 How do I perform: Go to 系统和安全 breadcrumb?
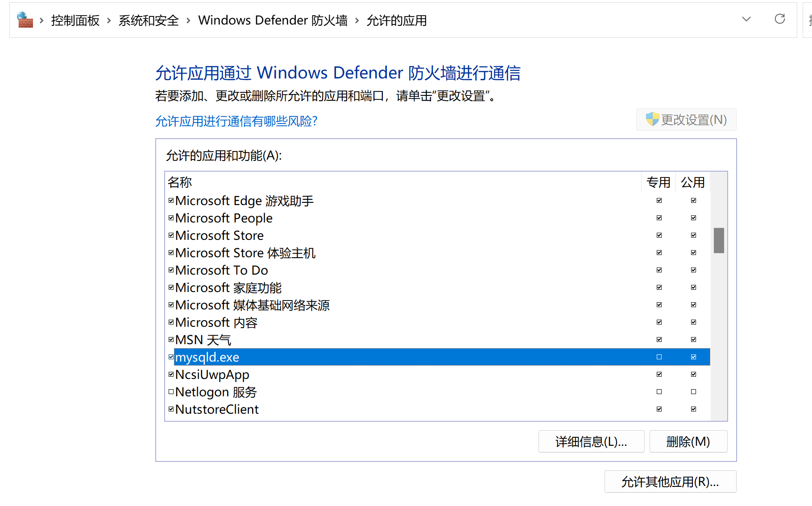(x=149, y=21)
